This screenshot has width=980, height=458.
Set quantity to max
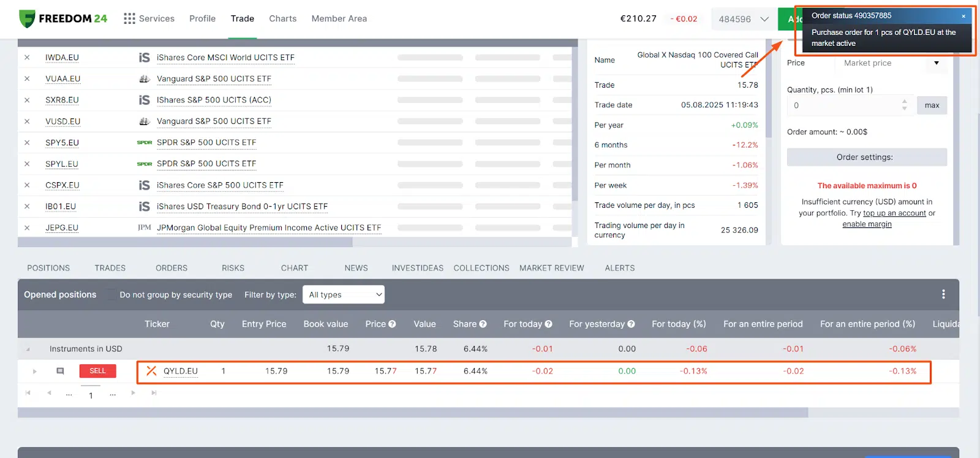[932, 105]
